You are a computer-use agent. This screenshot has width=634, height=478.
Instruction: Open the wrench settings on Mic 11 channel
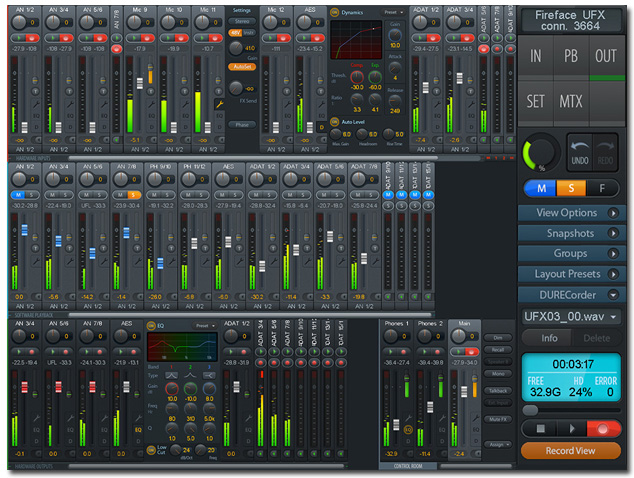pyautogui.click(x=220, y=105)
